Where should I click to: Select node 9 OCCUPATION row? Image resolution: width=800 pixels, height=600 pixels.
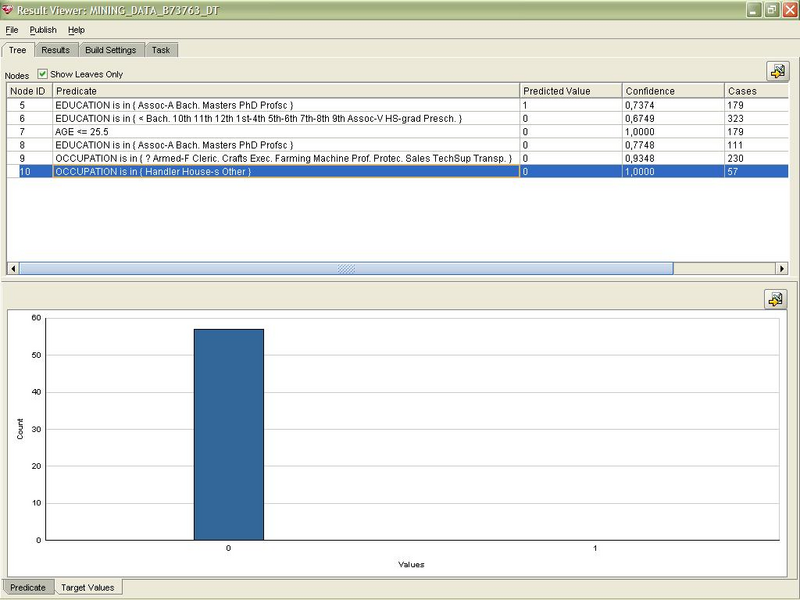(x=397, y=158)
